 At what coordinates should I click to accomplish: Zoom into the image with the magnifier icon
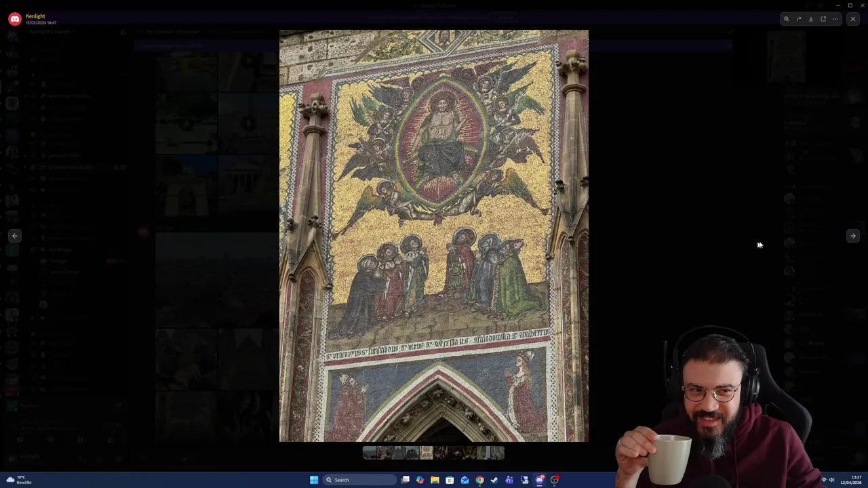[x=787, y=19]
